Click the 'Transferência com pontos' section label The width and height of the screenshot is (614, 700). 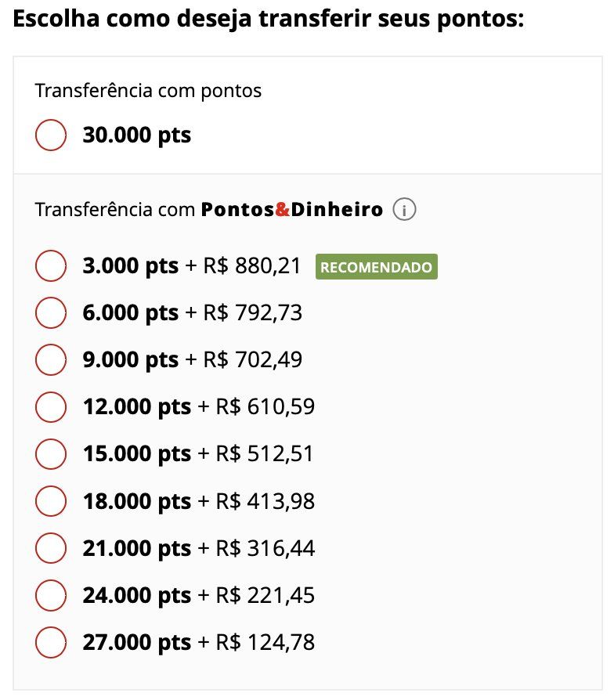(148, 91)
